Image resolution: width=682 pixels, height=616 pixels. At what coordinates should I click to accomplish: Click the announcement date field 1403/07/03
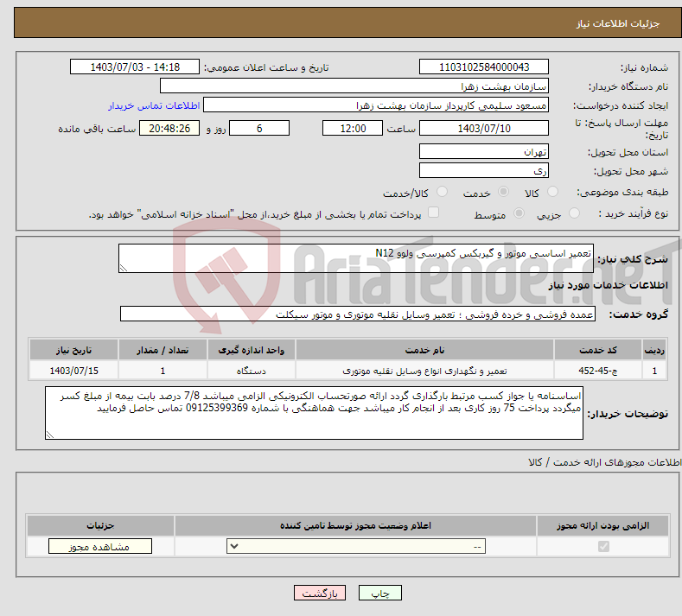pyautogui.click(x=134, y=67)
